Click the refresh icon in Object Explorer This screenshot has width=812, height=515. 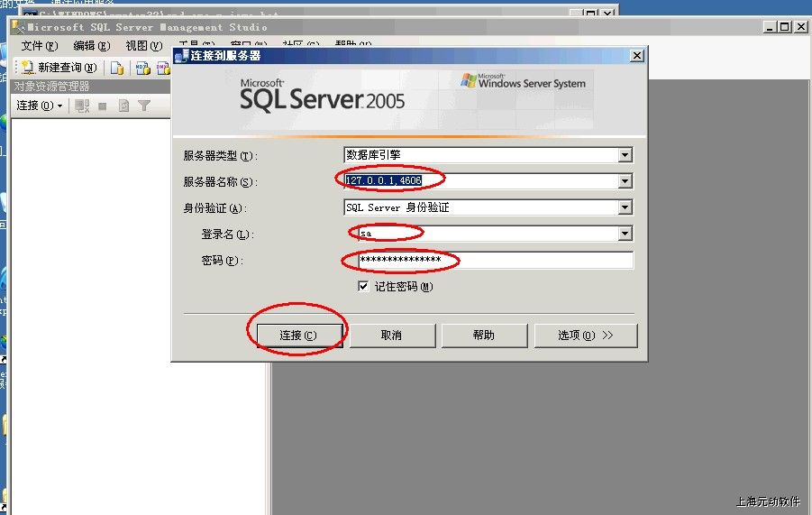[x=123, y=106]
